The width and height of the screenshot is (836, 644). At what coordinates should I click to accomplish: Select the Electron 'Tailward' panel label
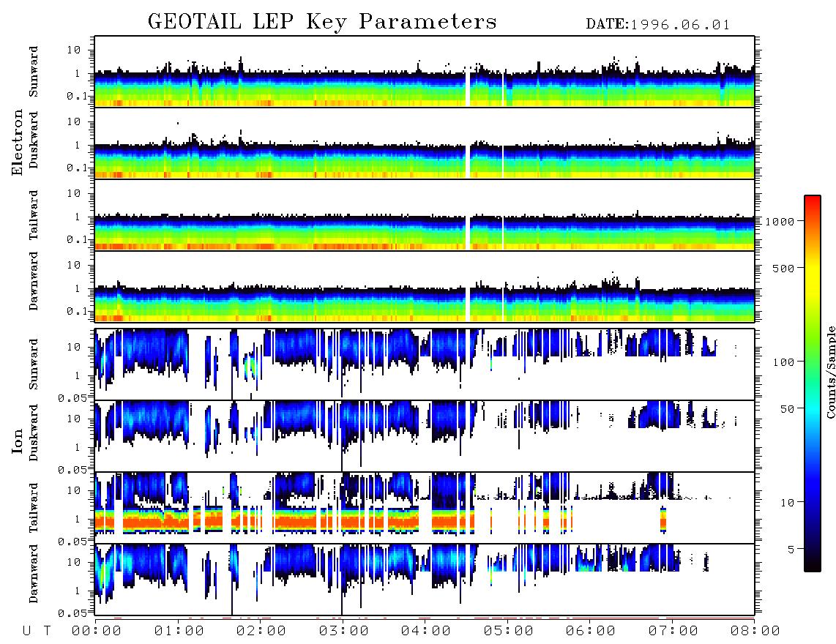point(34,215)
